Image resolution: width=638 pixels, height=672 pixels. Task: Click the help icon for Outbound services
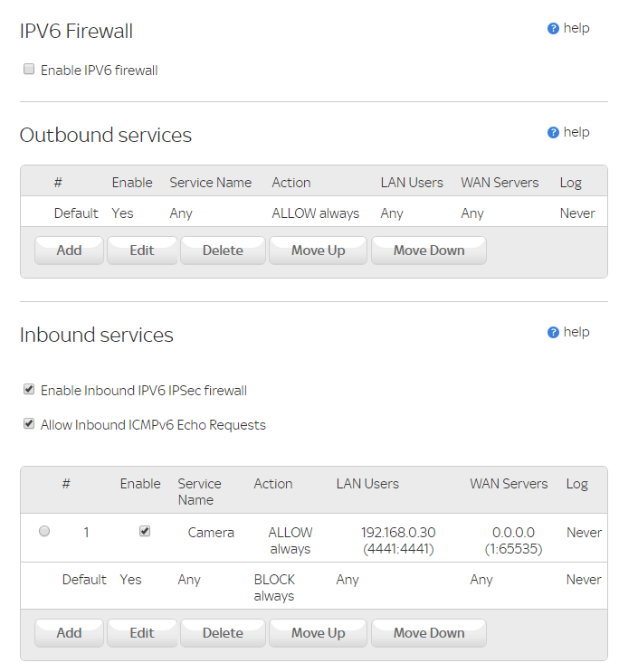pos(553,133)
